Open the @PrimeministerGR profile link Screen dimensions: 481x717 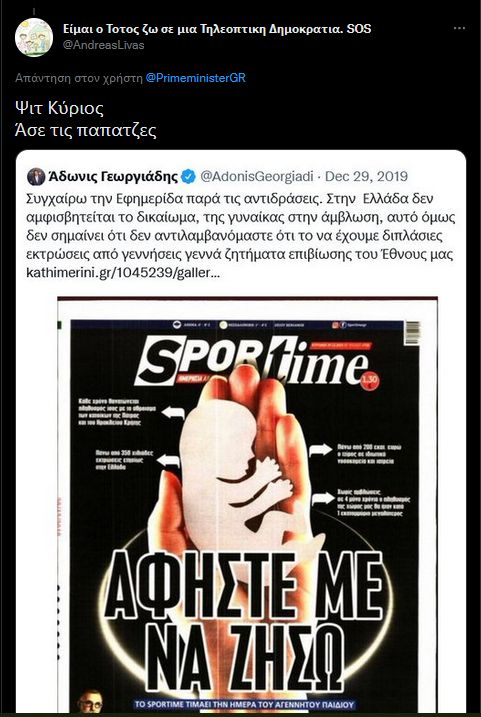click(x=196, y=78)
